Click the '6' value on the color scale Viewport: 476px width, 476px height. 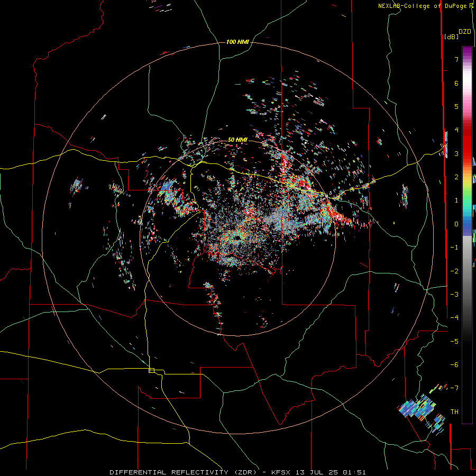click(x=456, y=83)
